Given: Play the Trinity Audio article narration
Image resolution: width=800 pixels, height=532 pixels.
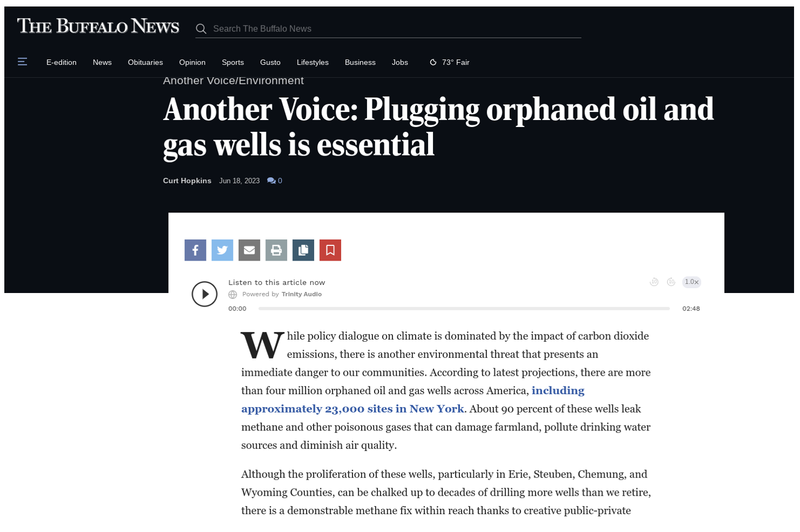Looking at the screenshot, I should 204,294.
